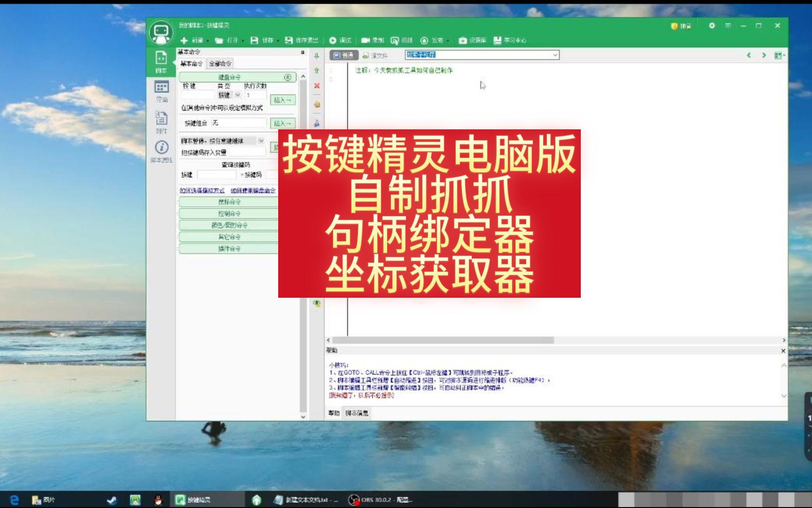Click the red X delete icon in editor strip
Image resolution: width=812 pixels, height=508 pixels.
(x=317, y=86)
